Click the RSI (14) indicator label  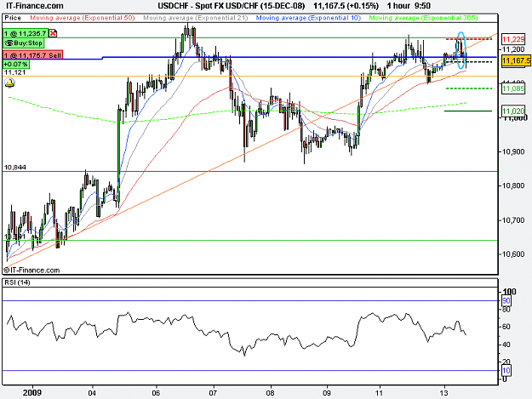click(17, 282)
